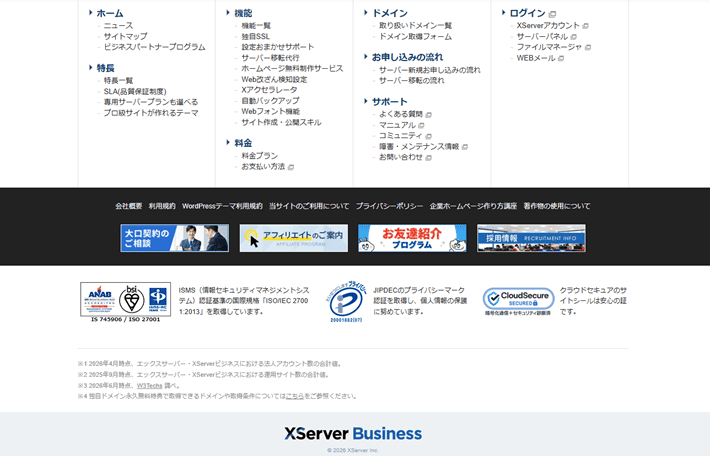
Task: Click the JIPDEC Privacy Mark logo
Action: click(x=346, y=302)
